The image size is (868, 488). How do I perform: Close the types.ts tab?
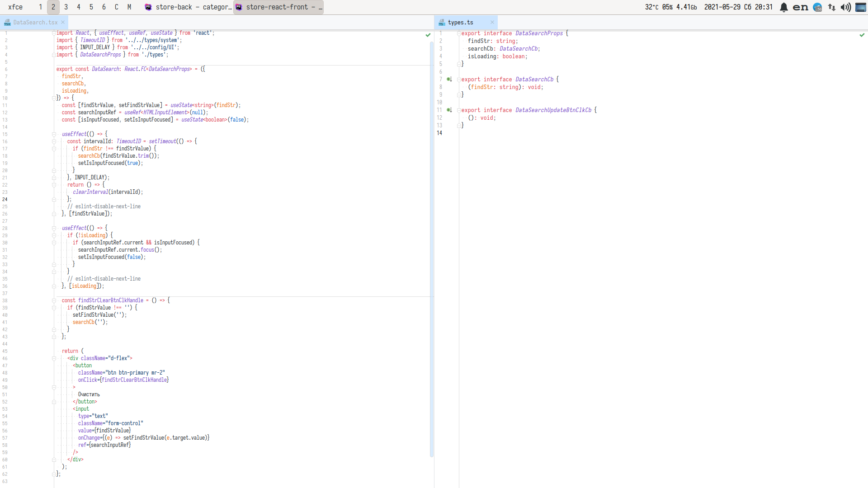[492, 22]
